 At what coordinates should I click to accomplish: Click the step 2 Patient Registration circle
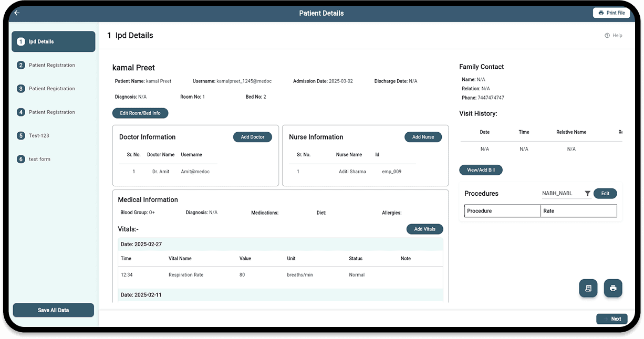pos(21,65)
